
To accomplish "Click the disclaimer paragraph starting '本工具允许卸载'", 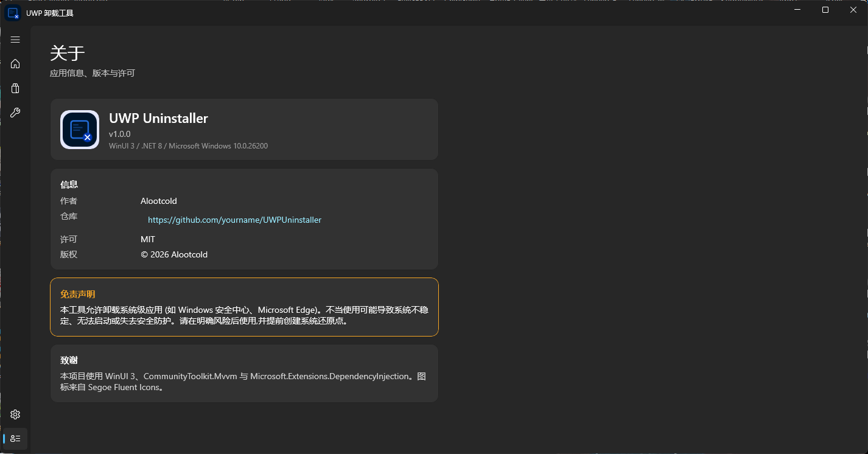I will (x=244, y=315).
